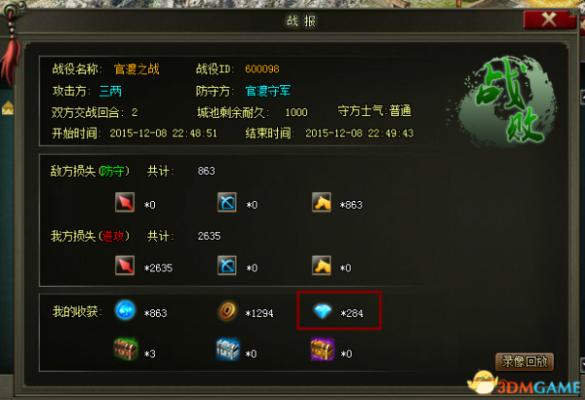
Task: Click the battle ID 600098
Action: click(x=262, y=69)
